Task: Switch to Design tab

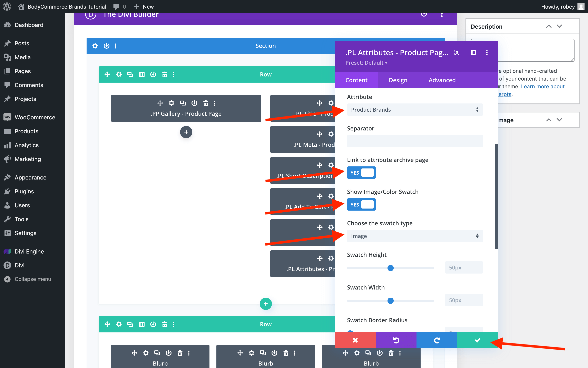Action: tap(398, 80)
